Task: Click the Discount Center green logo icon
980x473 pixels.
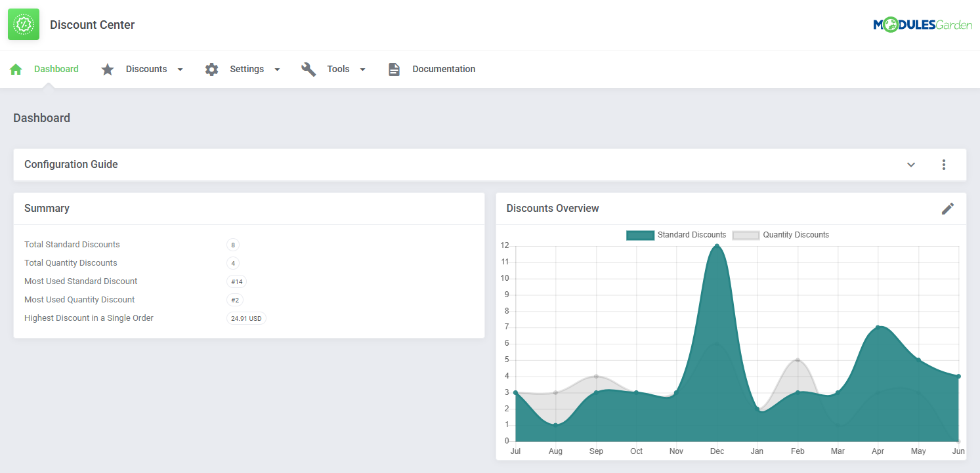Action: click(24, 24)
